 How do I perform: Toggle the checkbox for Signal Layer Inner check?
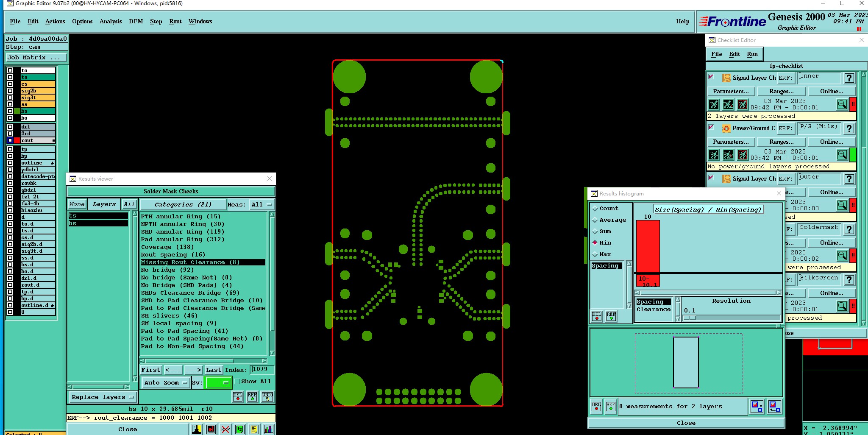(x=711, y=77)
